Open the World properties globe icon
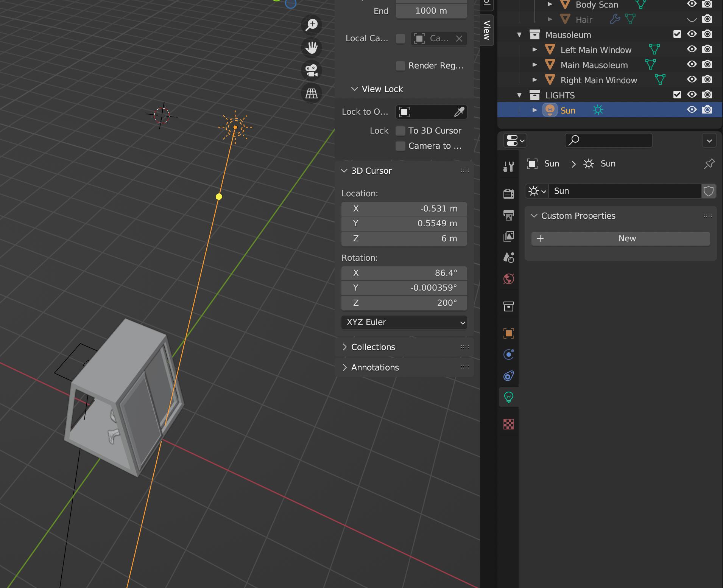 point(508,279)
